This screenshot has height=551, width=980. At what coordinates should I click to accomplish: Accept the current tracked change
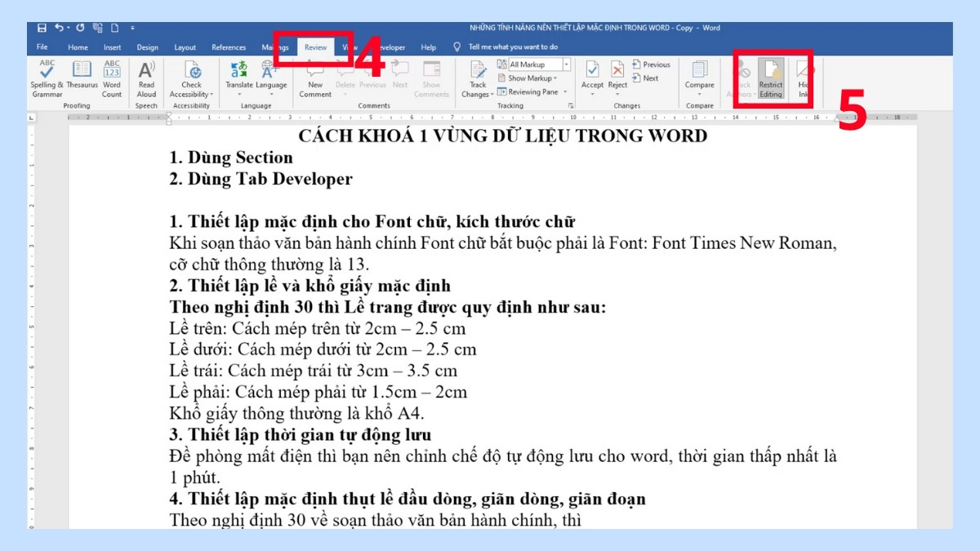click(592, 73)
